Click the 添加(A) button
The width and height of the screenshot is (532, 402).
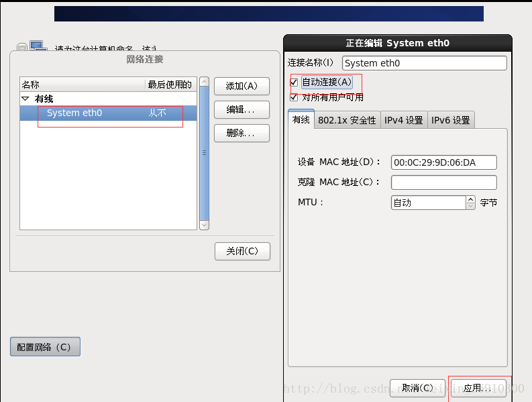[242, 87]
